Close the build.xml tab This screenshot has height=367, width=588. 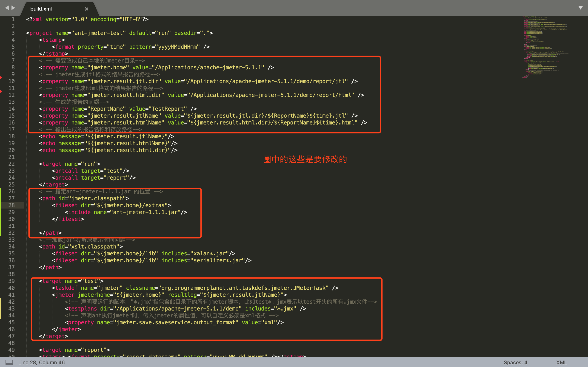coord(86,9)
